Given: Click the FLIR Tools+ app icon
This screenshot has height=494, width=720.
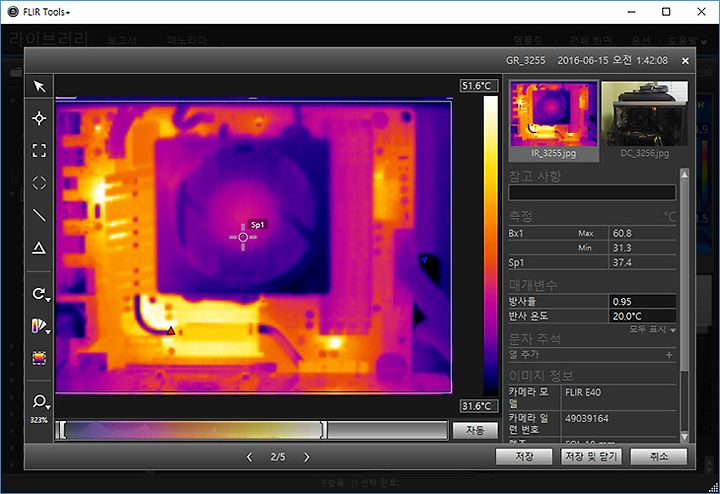Looking at the screenshot, I should point(13,11).
